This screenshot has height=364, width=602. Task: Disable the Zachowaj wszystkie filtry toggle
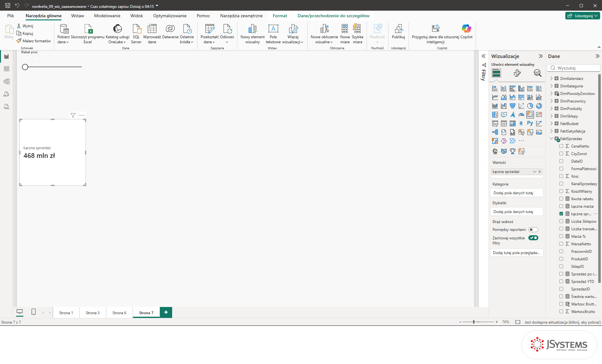pyautogui.click(x=533, y=238)
